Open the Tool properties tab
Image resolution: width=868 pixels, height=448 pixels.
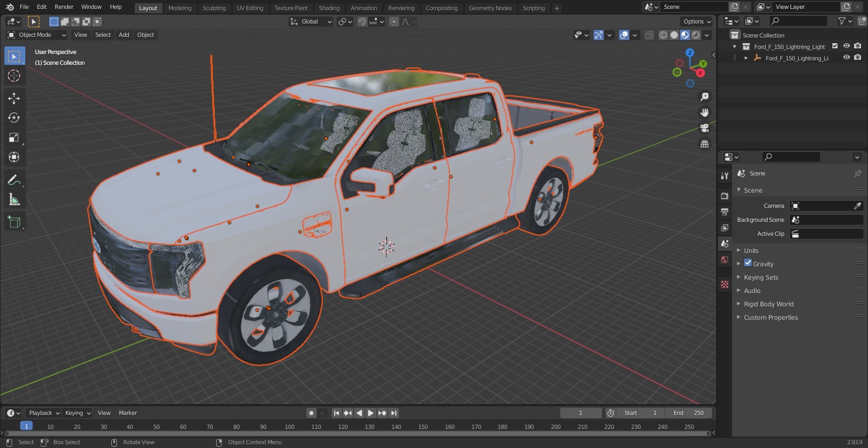(724, 176)
